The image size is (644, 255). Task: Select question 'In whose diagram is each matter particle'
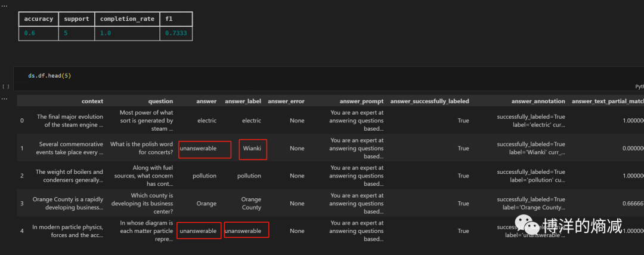tap(146, 231)
